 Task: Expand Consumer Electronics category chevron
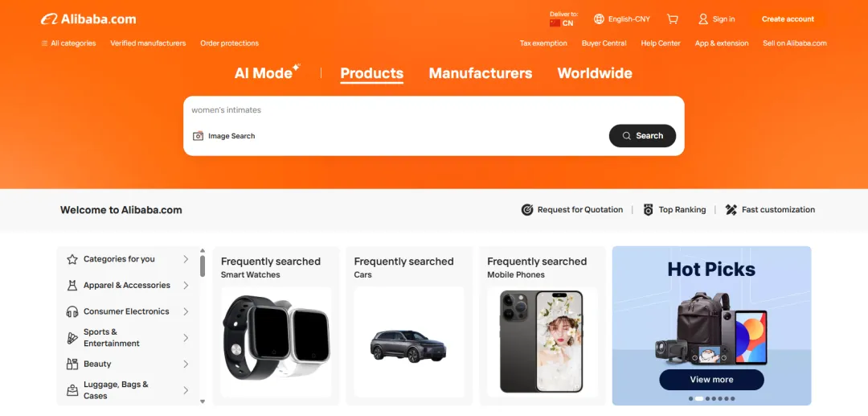(x=186, y=312)
